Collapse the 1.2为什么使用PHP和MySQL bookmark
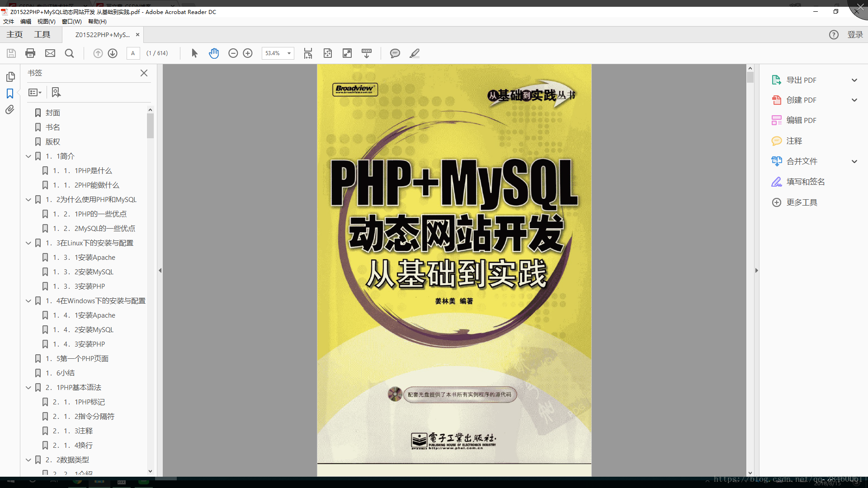 pos(28,199)
